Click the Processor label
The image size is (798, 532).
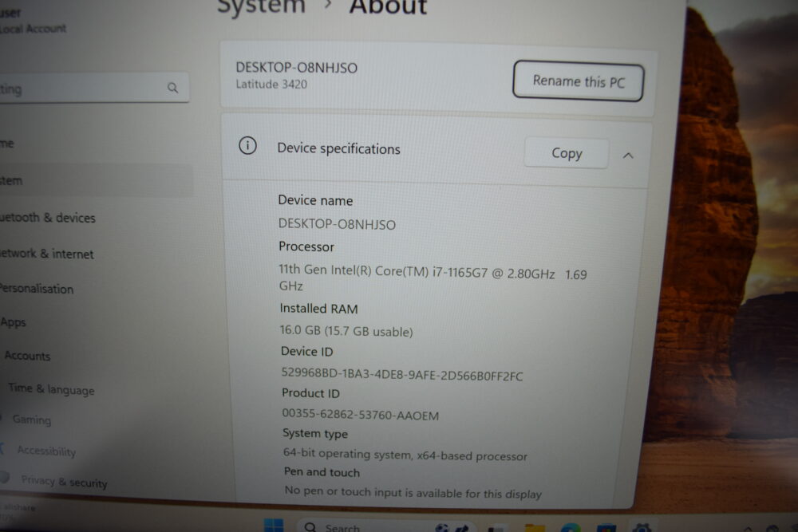[306, 246]
